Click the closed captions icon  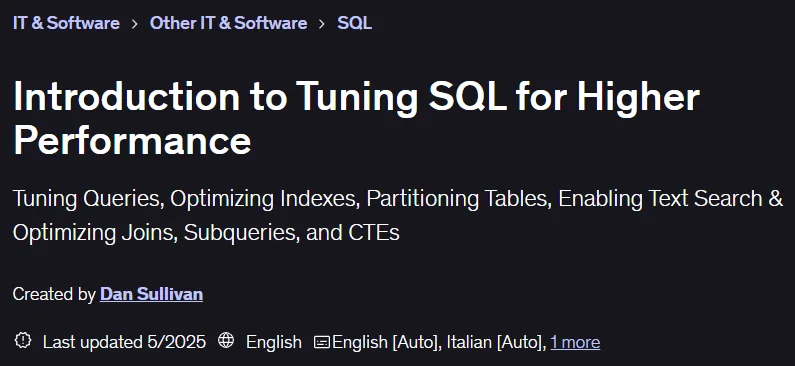[321, 342]
